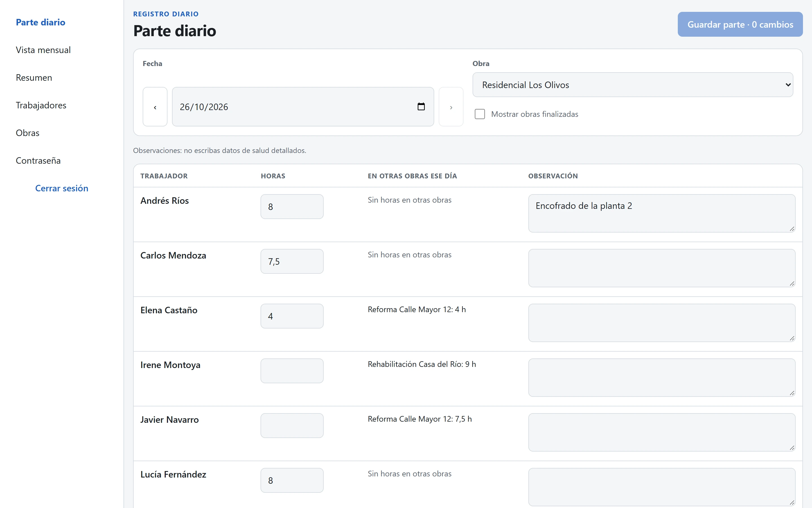The width and height of the screenshot is (812, 508).
Task: Open the Obra dropdown Residencial Los Olivos
Action: coord(632,85)
